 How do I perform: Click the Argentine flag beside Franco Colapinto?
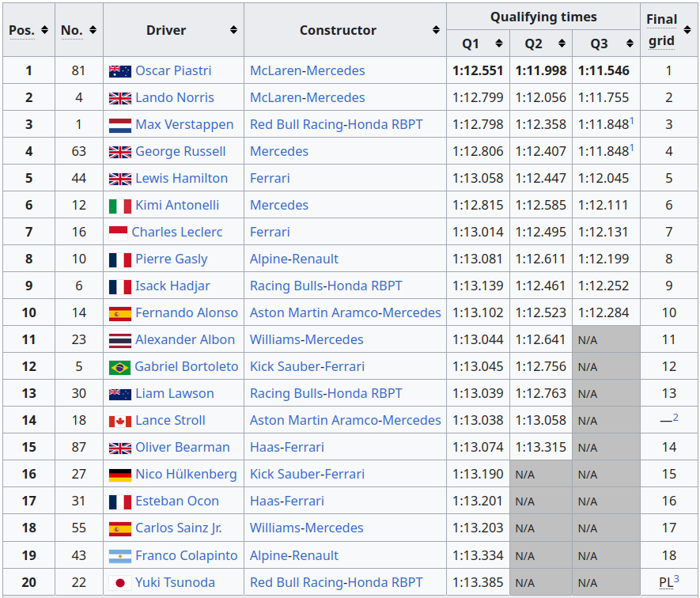(x=120, y=556)
